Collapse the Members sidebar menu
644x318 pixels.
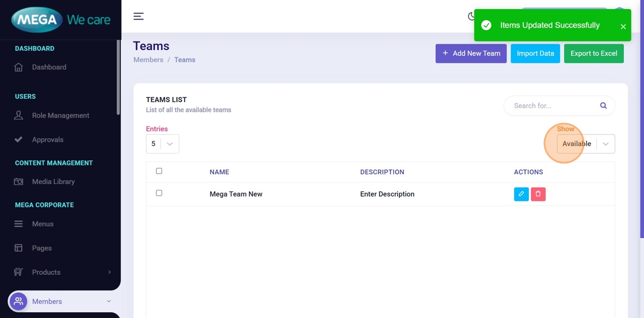click(109, 301)
